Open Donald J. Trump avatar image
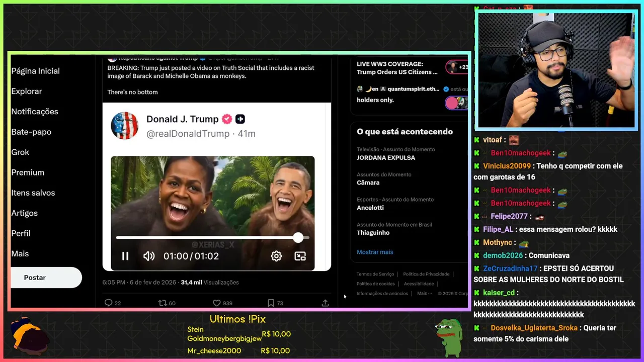 point(124,126)
